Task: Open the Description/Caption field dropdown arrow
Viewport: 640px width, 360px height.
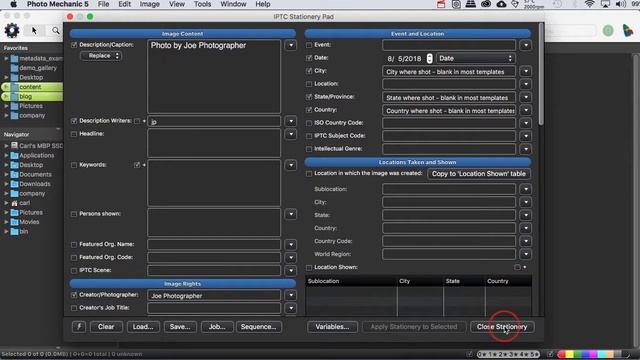Action: [291, 45]
